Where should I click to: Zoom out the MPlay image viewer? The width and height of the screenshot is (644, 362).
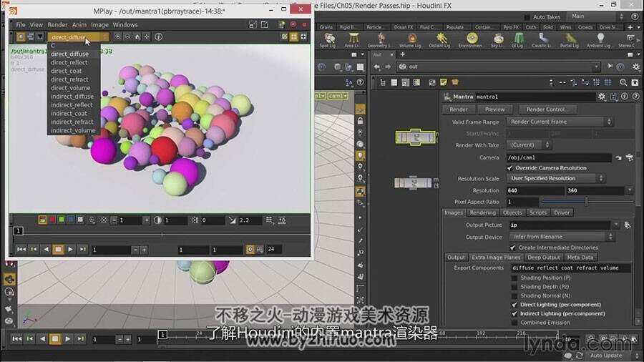pos(128,36)
